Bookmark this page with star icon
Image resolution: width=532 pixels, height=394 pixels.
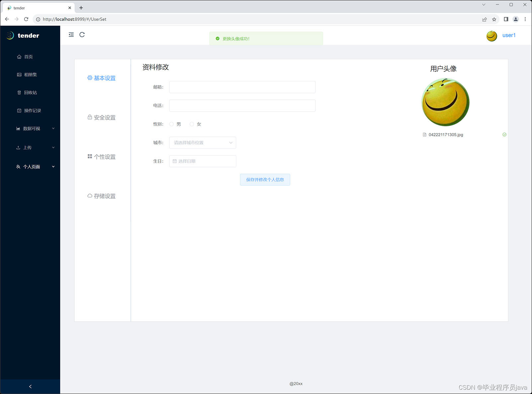click(494, 19)
